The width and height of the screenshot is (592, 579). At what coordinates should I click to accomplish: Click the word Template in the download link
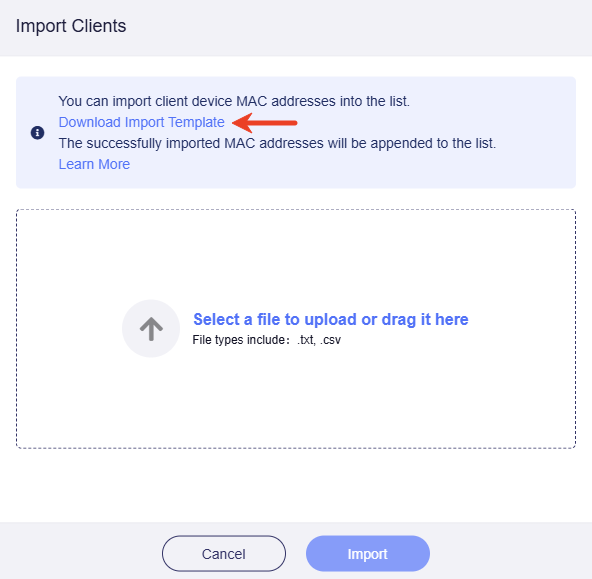(x=196, y=122)
